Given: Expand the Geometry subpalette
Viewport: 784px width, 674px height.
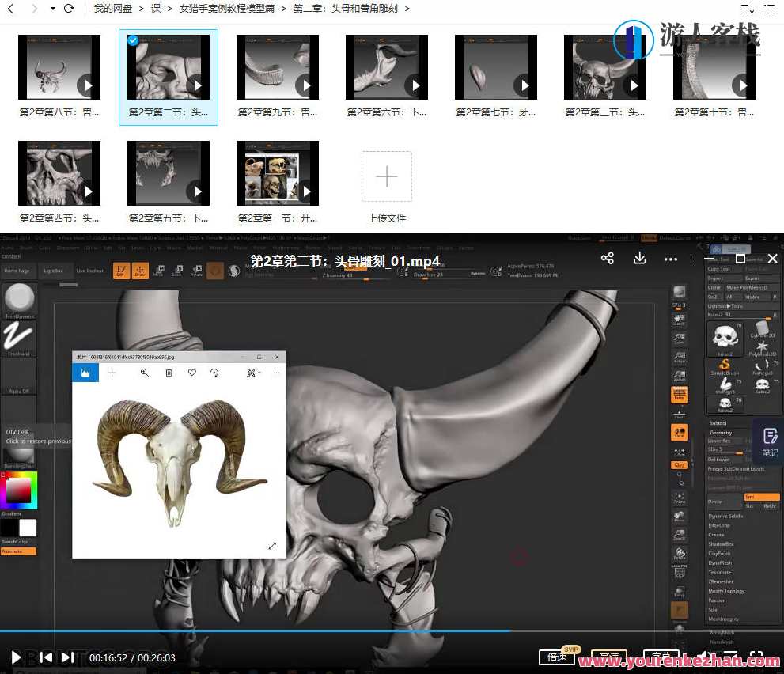Looking at the screenshot, I should (x=722, y=433).
